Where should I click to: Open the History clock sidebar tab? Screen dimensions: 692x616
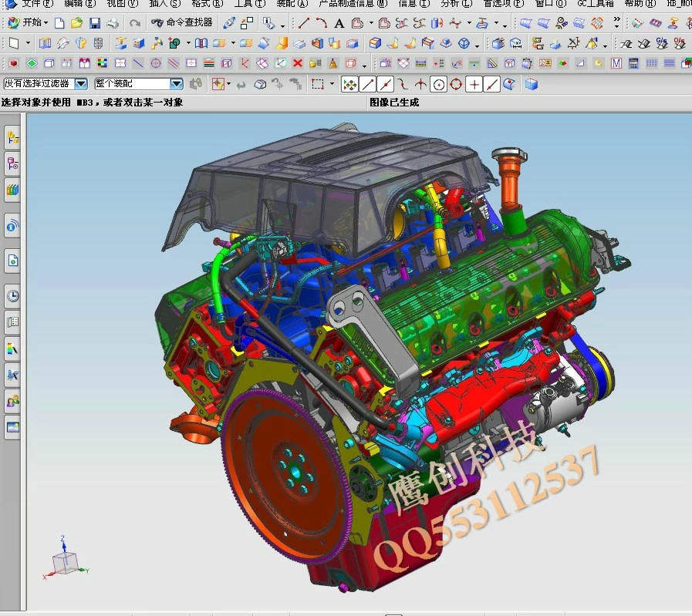[12, 296]
